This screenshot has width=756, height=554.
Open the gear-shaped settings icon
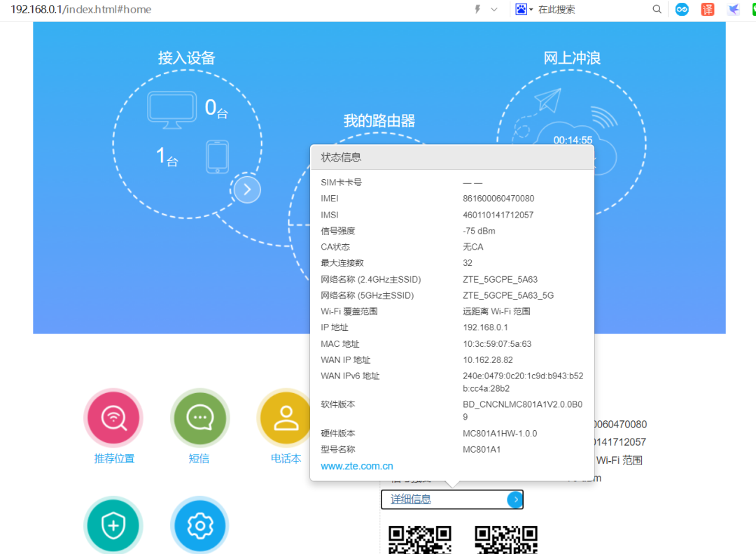click(x=199, y=525)
